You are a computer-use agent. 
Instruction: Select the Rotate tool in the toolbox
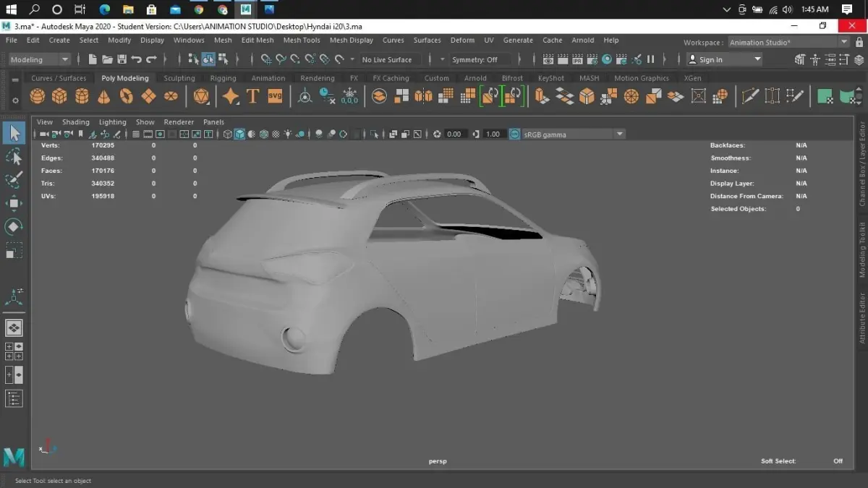point(14,227)
